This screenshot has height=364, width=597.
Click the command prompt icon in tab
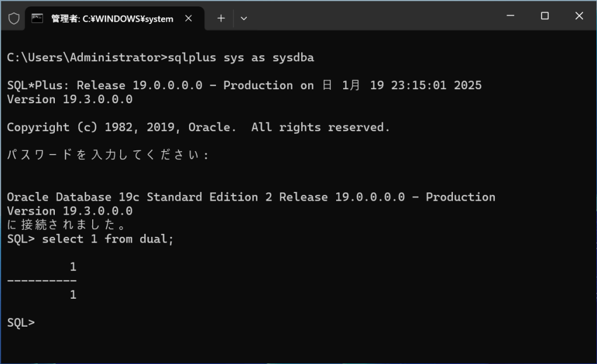click(37, 18)
